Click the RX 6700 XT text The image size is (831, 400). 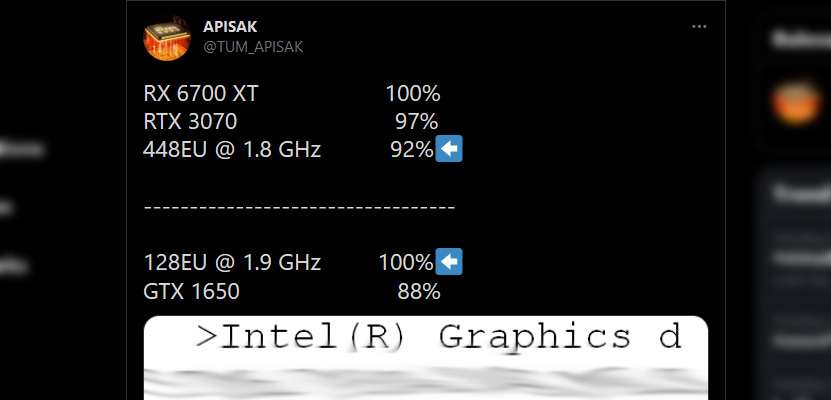(203, 94)
